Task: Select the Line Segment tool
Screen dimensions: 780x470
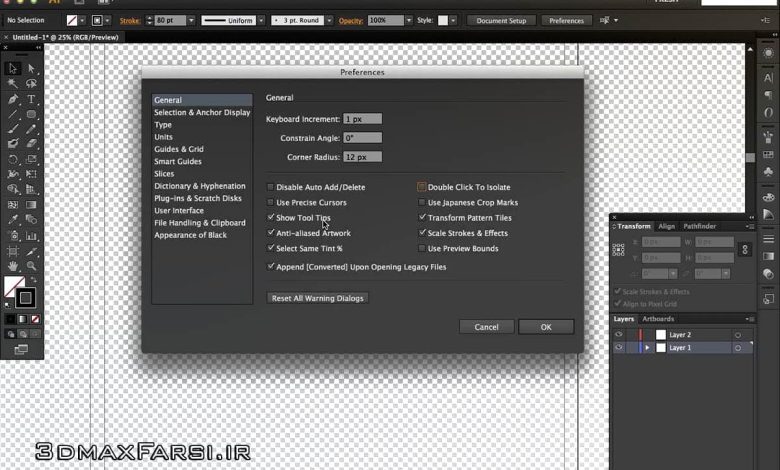Action: (x=12, y=114)
